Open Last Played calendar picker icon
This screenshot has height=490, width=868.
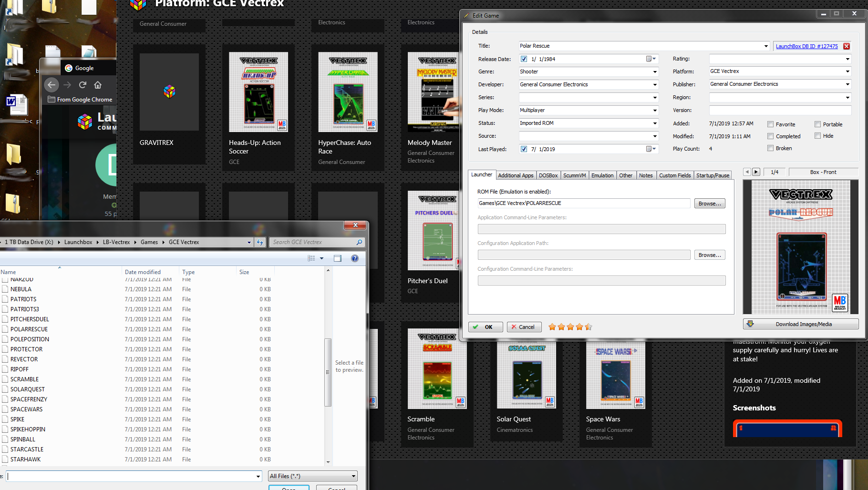tap(651, 149)
